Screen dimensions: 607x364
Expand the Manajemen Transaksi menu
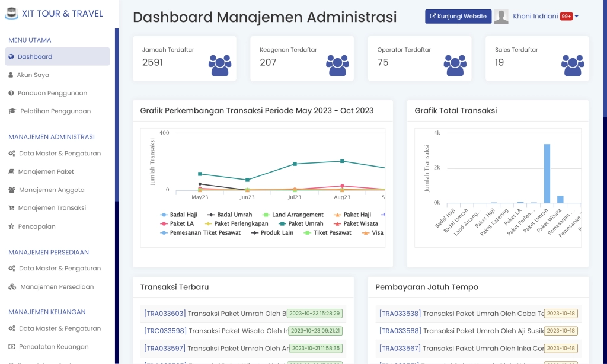coord(52,208)
